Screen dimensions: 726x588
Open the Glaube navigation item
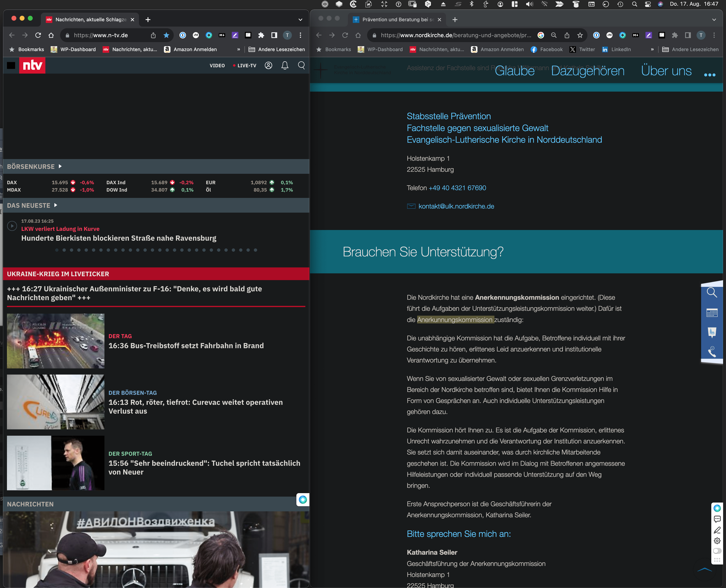click(515, 71)
